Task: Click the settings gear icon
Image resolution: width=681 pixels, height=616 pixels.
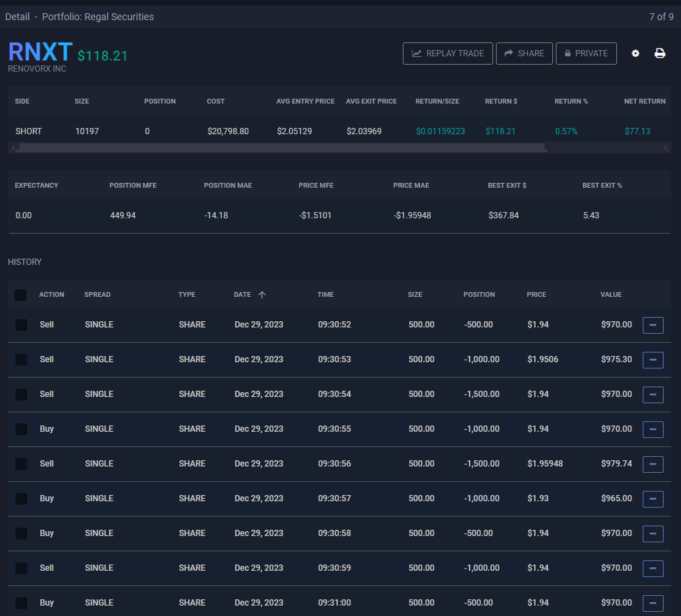Action: [x=635, y=54]
